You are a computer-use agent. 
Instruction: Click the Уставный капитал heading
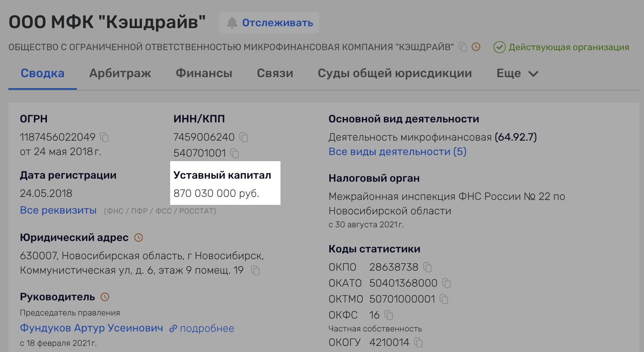(x=222, y=175)
